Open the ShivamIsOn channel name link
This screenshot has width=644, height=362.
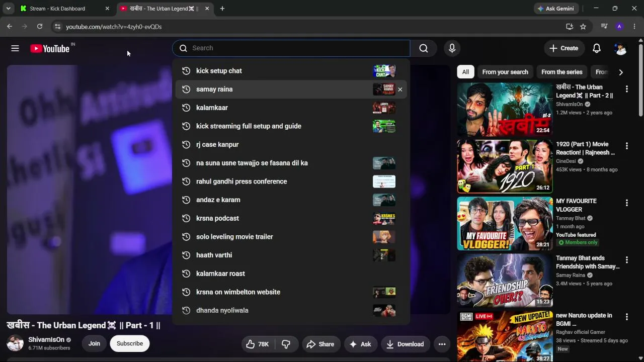(x=46, y=340)
